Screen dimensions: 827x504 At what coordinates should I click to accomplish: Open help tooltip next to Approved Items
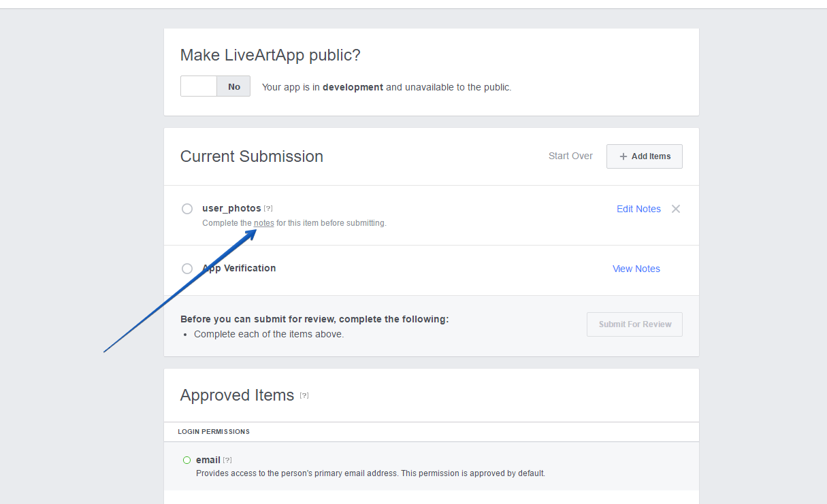point(304,395)
